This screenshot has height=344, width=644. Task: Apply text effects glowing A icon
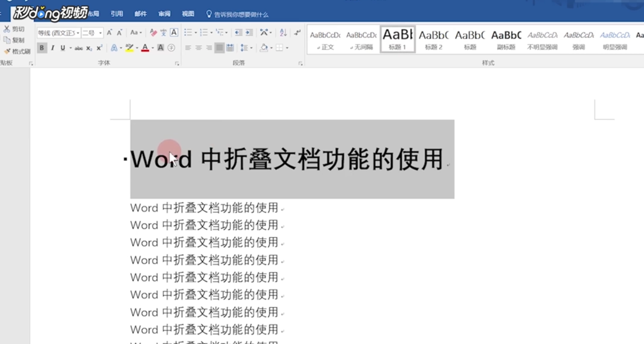pos(114,48)
